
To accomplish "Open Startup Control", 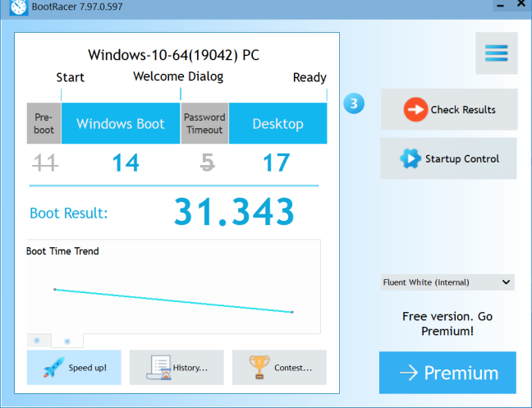I will 448,158.
